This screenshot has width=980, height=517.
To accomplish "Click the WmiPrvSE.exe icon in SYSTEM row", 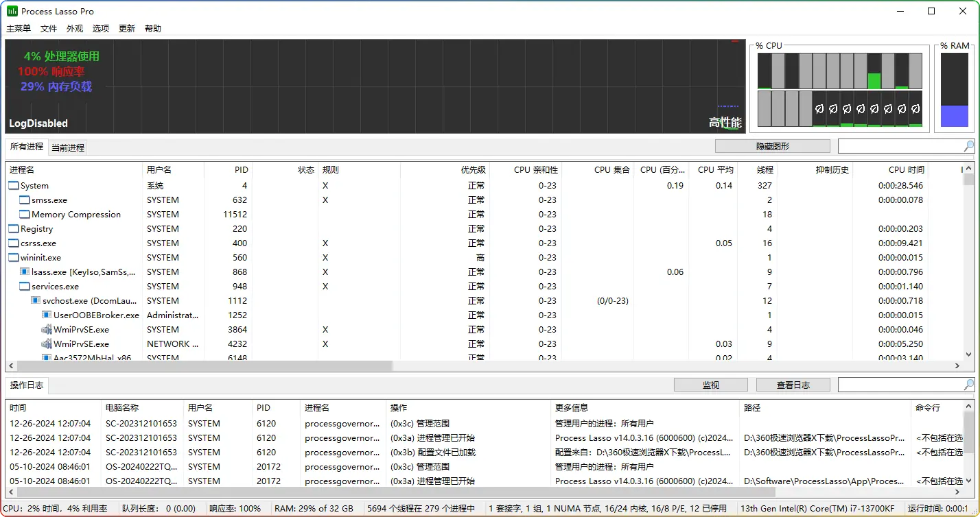I will (x=47, y=330).
